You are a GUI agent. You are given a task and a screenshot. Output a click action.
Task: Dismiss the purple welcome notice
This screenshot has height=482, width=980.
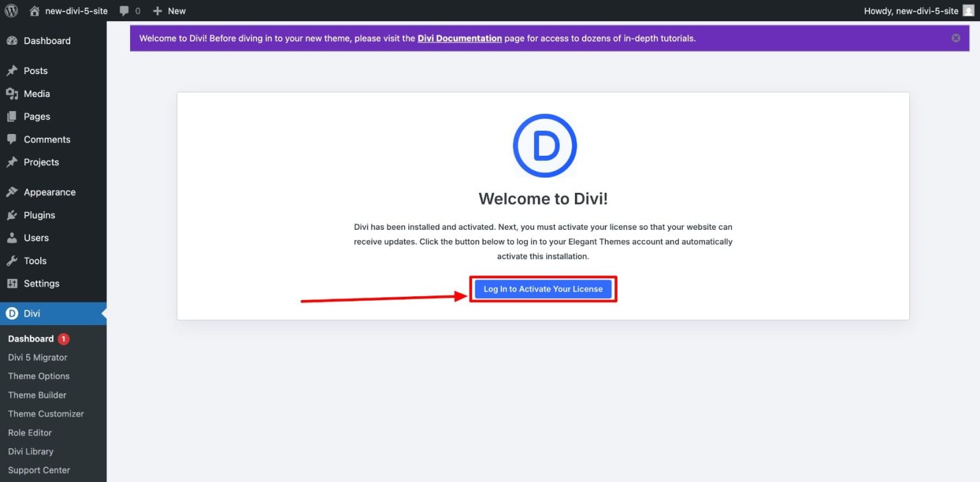(956, 38)
